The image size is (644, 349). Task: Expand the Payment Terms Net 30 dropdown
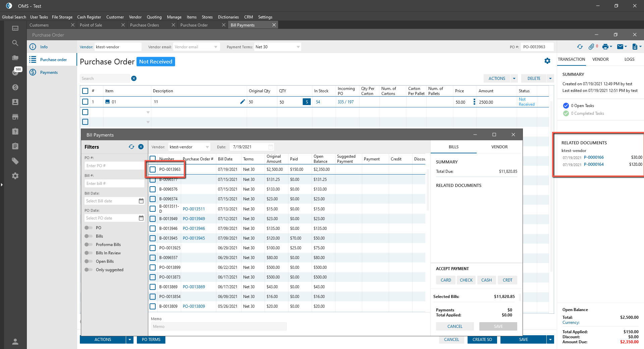point(298,47)
